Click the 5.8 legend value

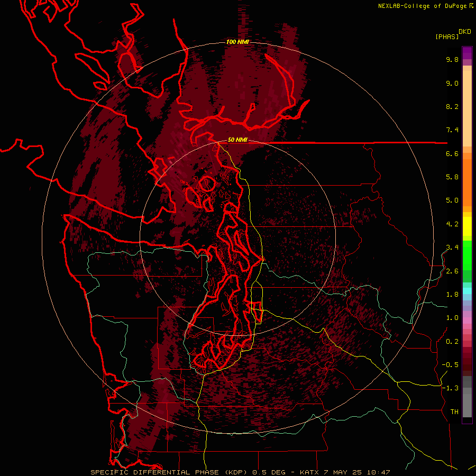[452, 177]
